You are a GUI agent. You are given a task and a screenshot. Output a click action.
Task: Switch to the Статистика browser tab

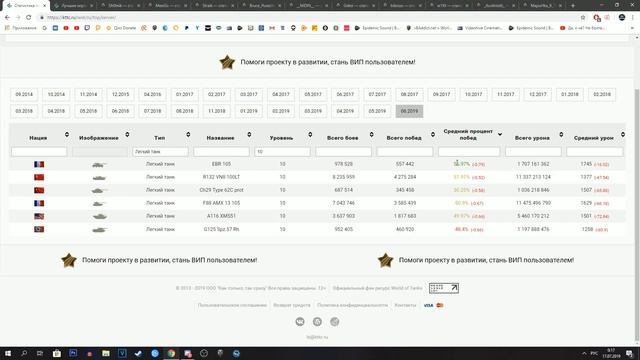pos(25,6)
